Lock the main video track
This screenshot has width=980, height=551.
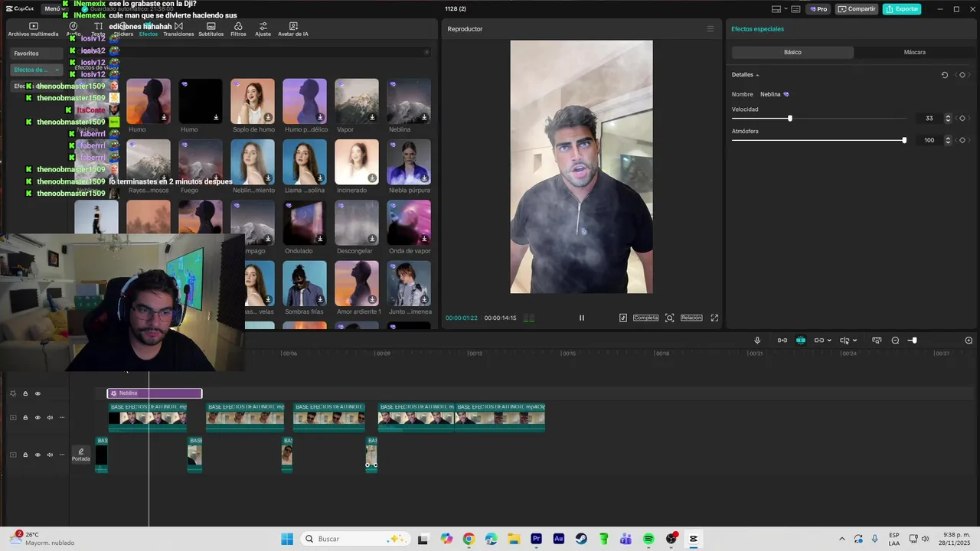click(x=25, y=418)
